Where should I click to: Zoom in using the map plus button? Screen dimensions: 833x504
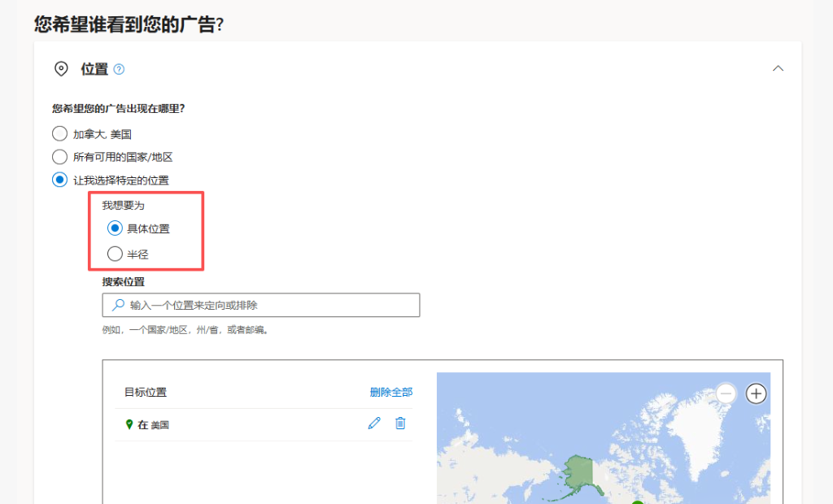(x=757, y=393)
